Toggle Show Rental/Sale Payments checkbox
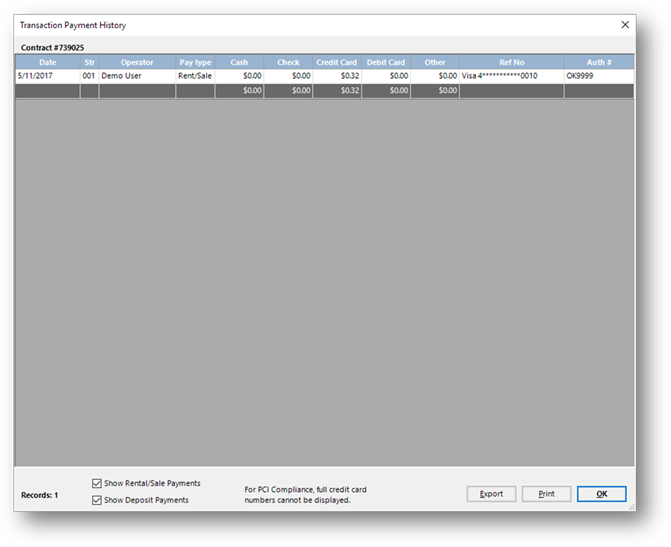The image size is (671, 547). (x=97, y=483)
